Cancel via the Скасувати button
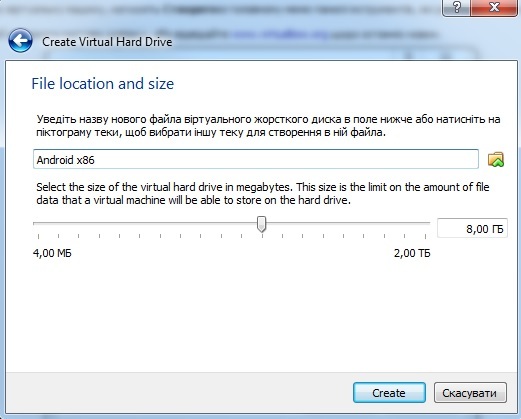Viewport: 521px width, 419px height. click(470, 393)
